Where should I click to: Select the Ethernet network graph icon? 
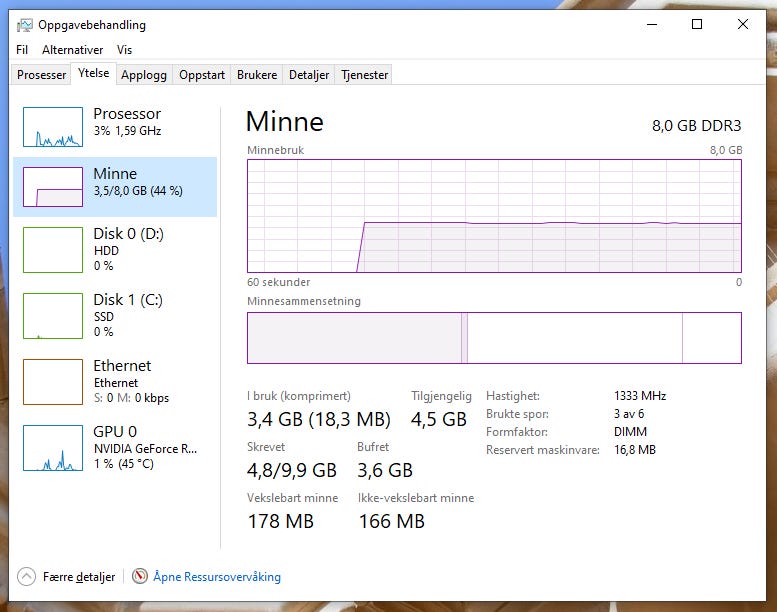pyautogui.click(x=53, y=382)
